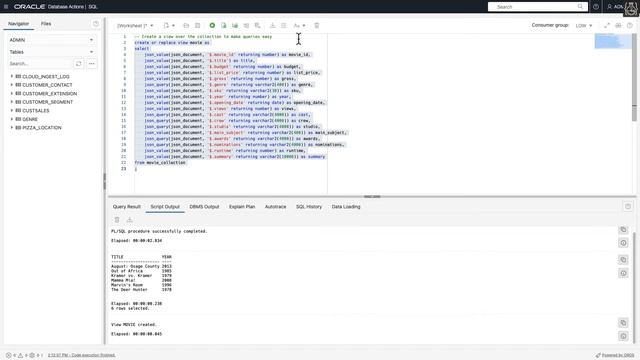Open the ADMIN schema dropdown
640x360 pixels.
[51, 40]
